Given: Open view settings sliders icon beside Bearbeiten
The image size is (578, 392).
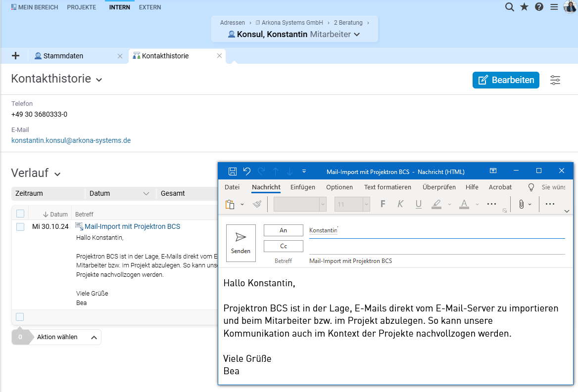Looking at the screenshot, I should [x=555, y=80].
